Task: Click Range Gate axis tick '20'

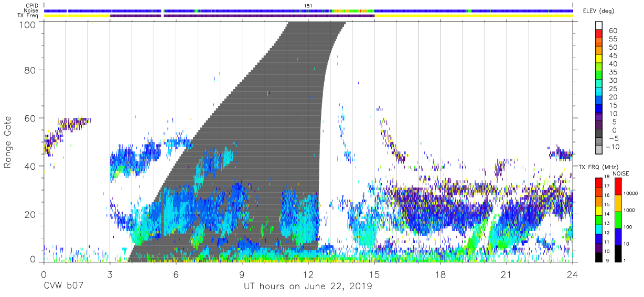Action: click(x=30, y=214)
